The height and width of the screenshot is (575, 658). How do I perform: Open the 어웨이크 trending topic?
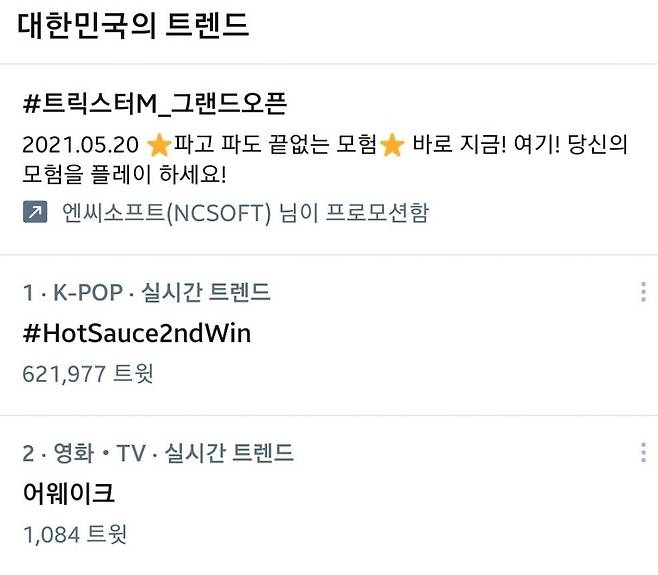pos(68,493)
